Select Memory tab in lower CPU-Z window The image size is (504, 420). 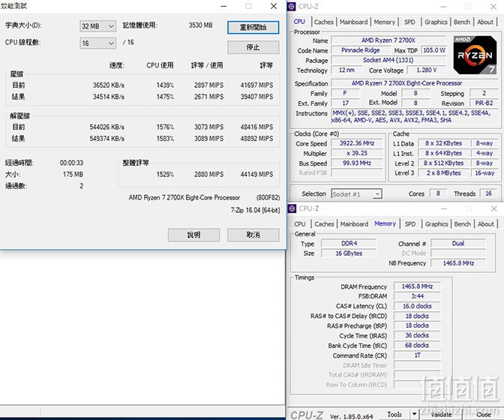pyautogui.click(x=385, y=223)
